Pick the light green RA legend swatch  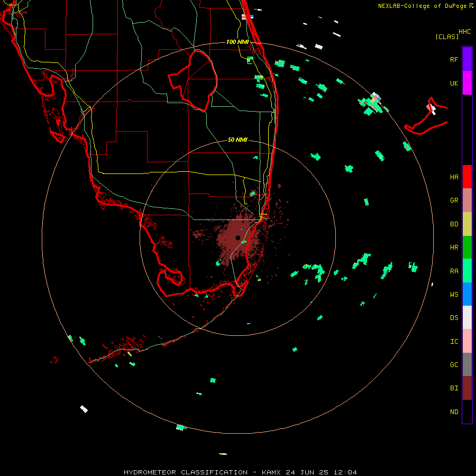467,271
